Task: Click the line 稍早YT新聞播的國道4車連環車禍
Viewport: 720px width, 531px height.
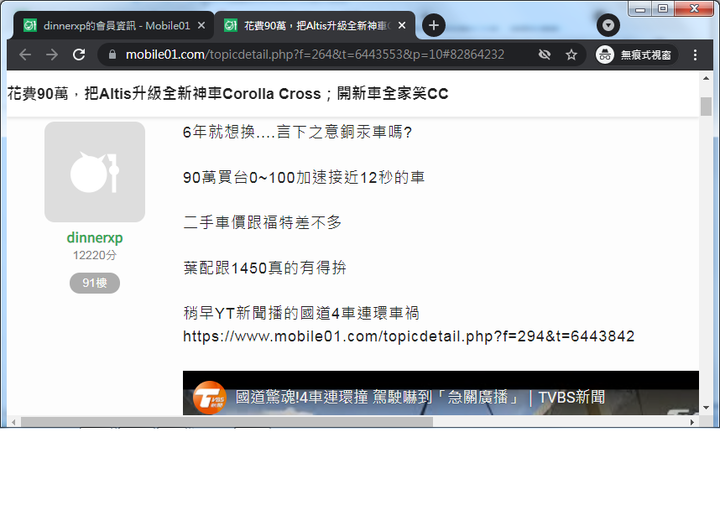Action: pos(301,313)
